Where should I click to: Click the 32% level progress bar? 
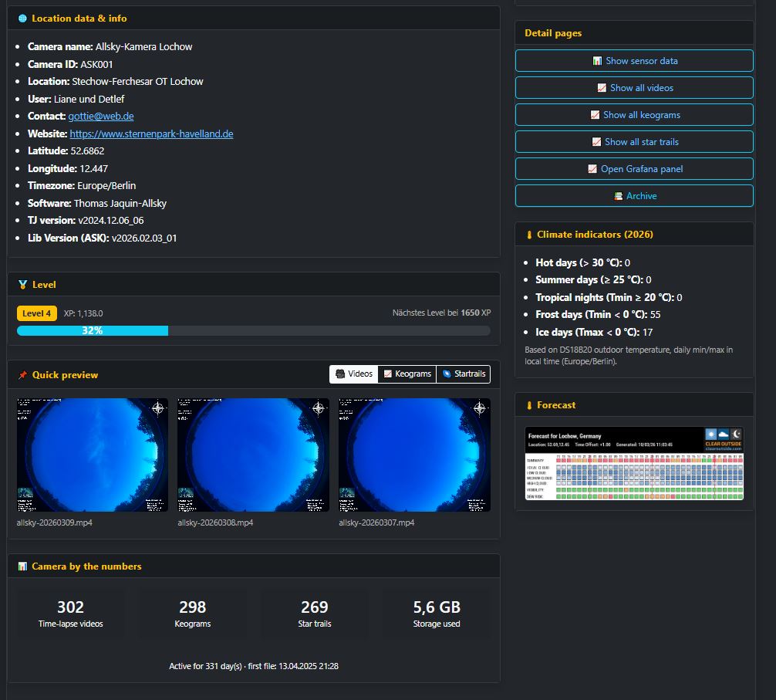[253, 330]
